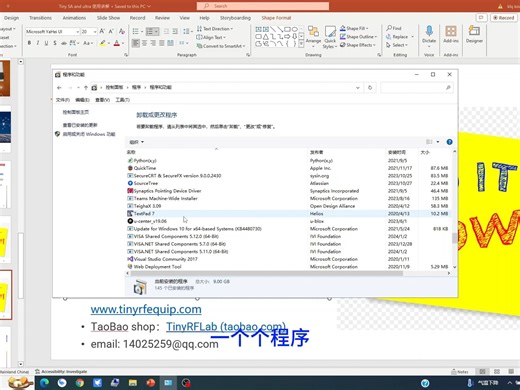Apply the red font color swatch

(117, 43)
